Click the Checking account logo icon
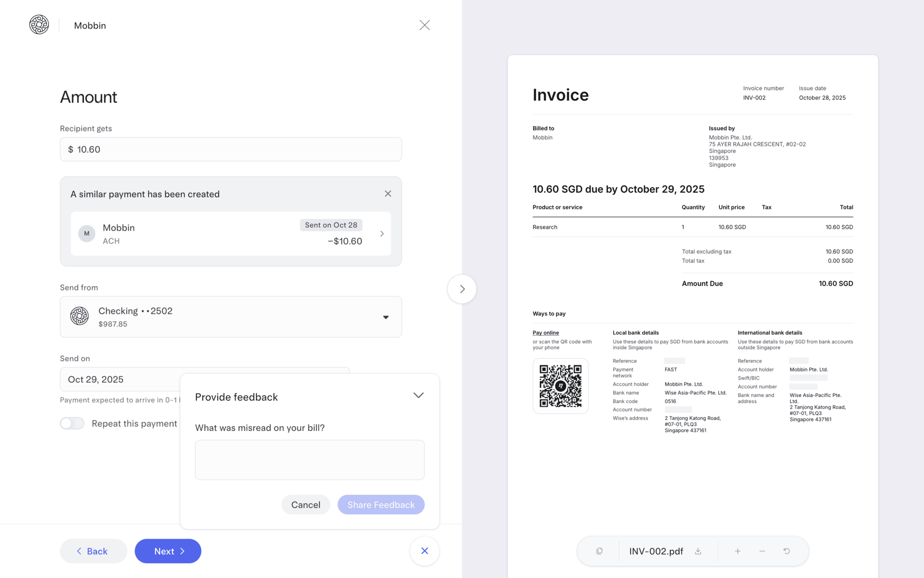 [x=79, y=316]
